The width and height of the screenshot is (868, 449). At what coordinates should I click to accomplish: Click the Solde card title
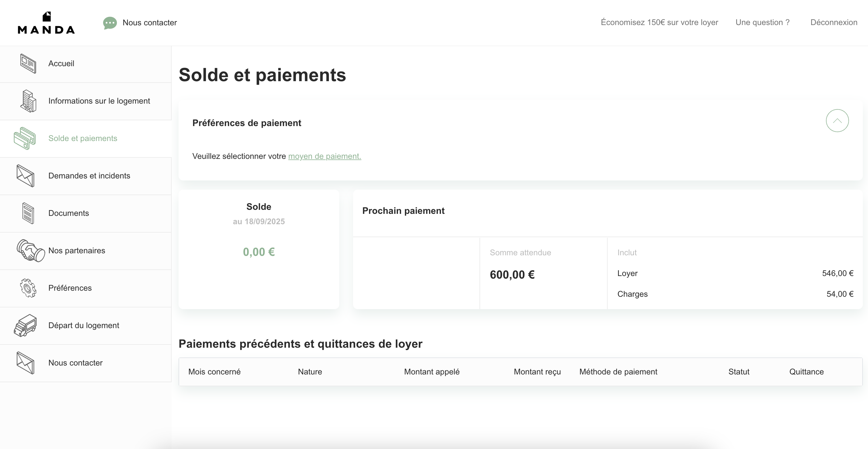click(259, 206)
